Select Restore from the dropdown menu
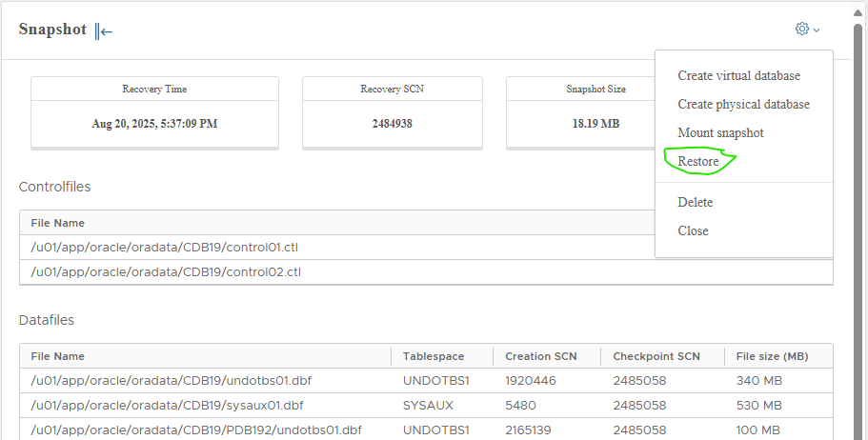Screen dimensions: 868x440 click(698, 162)
